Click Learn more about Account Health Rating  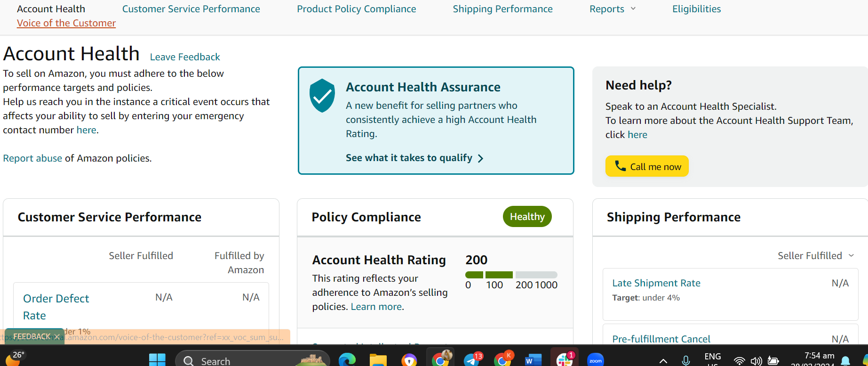click(376, 307)
